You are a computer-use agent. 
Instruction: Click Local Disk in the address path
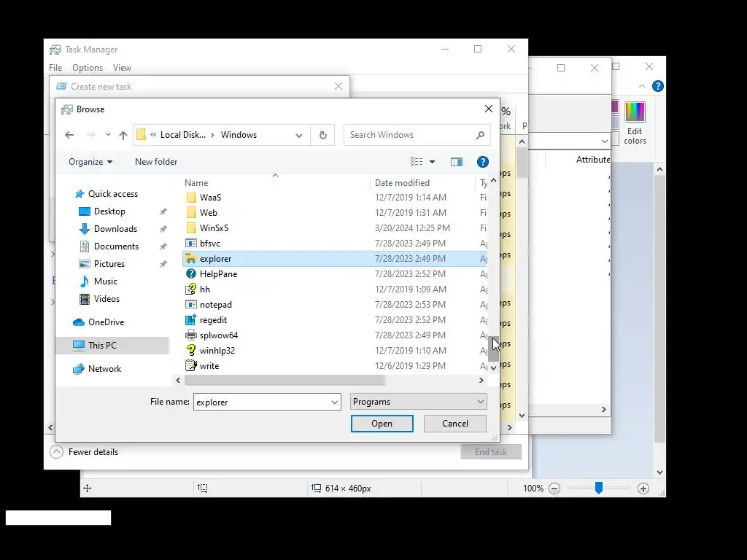[x=183, y=135]
